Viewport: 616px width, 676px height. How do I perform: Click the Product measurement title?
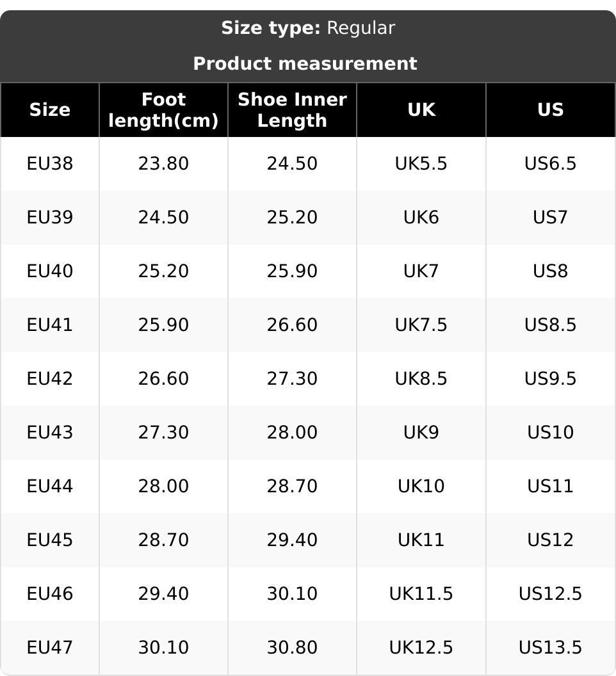click(x=305, y=64)
